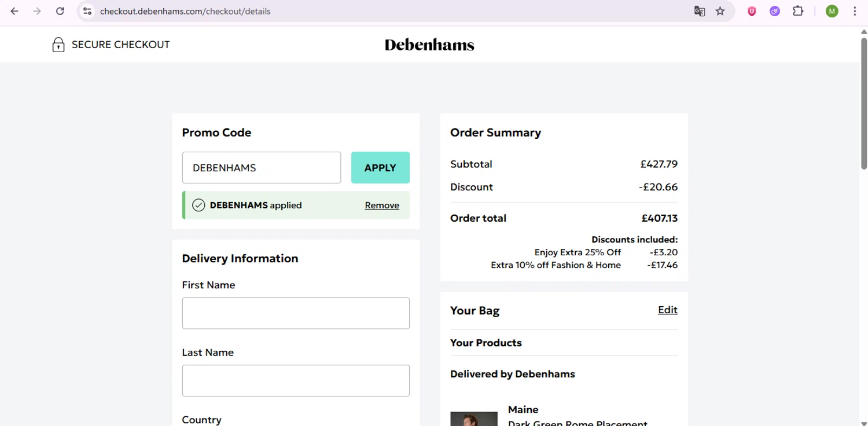Click the Your Products heading
This screenshot has height=426, width=868.
point(486,343)
